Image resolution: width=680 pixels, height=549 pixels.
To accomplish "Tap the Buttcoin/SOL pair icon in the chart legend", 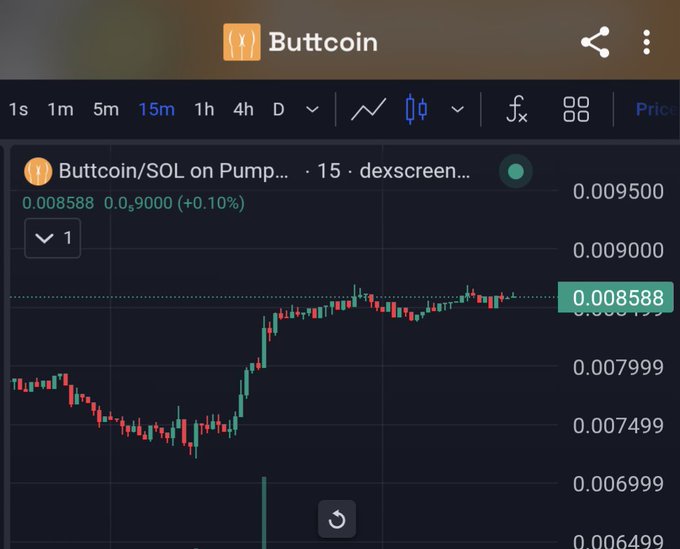I will coord(38,171).
